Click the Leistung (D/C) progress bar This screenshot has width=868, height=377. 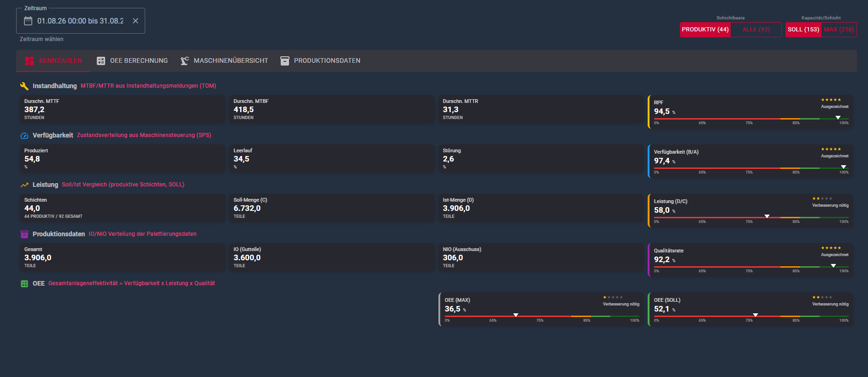751,217
